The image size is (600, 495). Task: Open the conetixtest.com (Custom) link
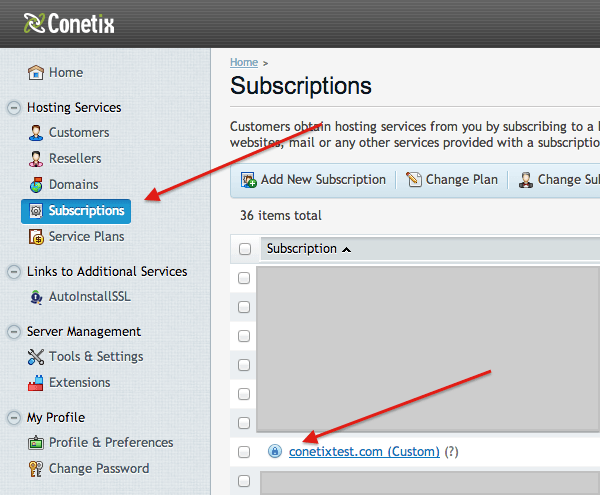[x=364, y=452]
